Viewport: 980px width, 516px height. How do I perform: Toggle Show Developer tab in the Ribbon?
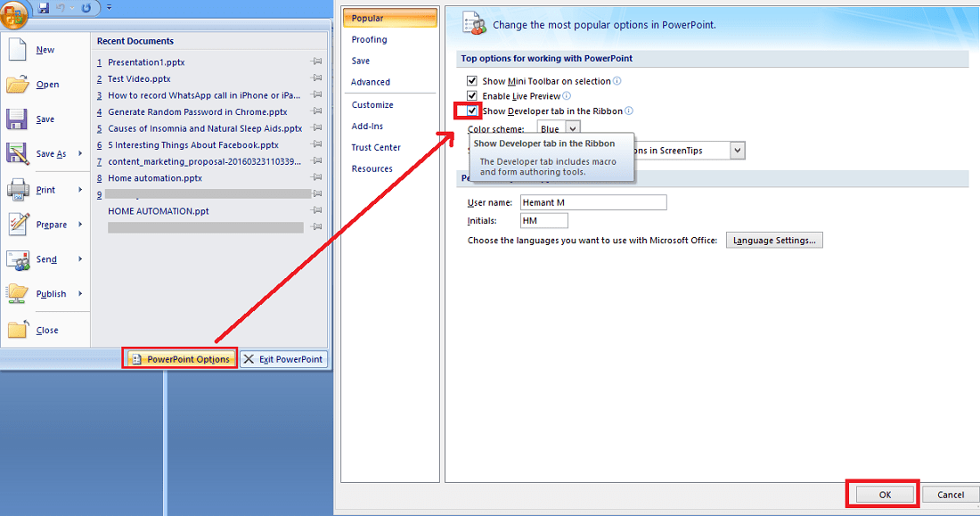click(x=472, y=111)
